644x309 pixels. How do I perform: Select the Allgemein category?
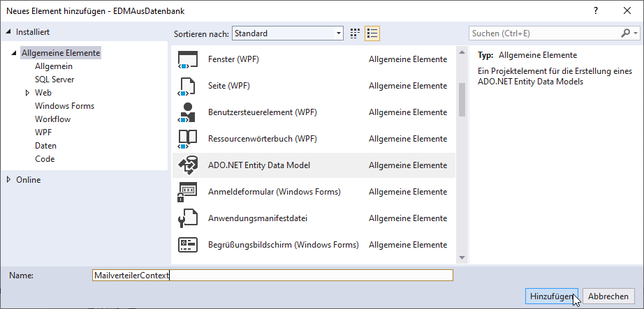[54, 66]
